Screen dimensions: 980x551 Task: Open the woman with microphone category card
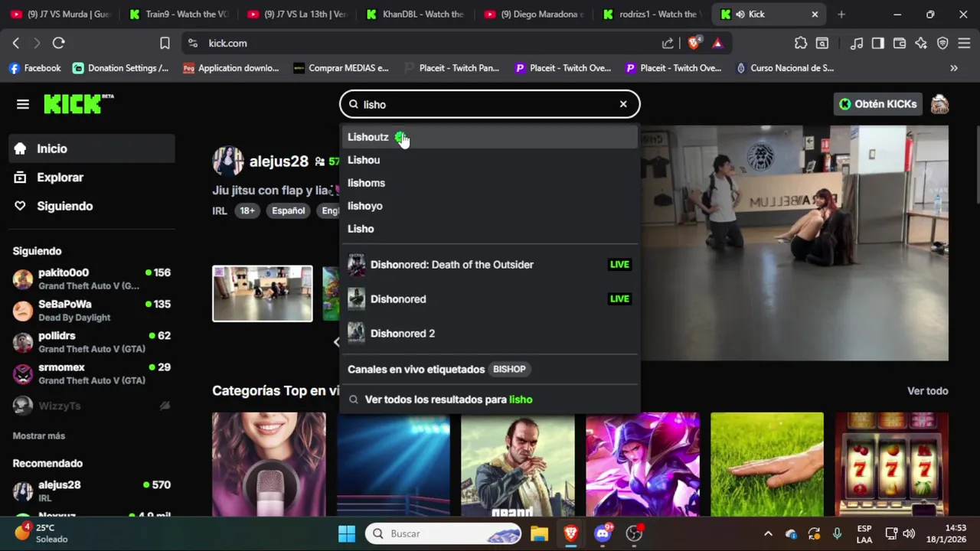pyautogui.click(x=269, y=465)
